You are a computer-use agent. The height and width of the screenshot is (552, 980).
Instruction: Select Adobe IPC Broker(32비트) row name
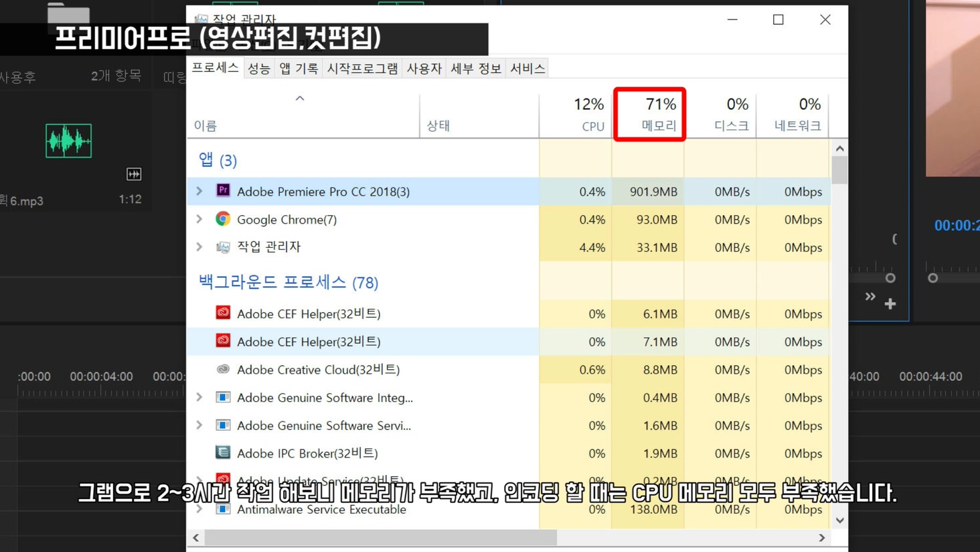307,454
